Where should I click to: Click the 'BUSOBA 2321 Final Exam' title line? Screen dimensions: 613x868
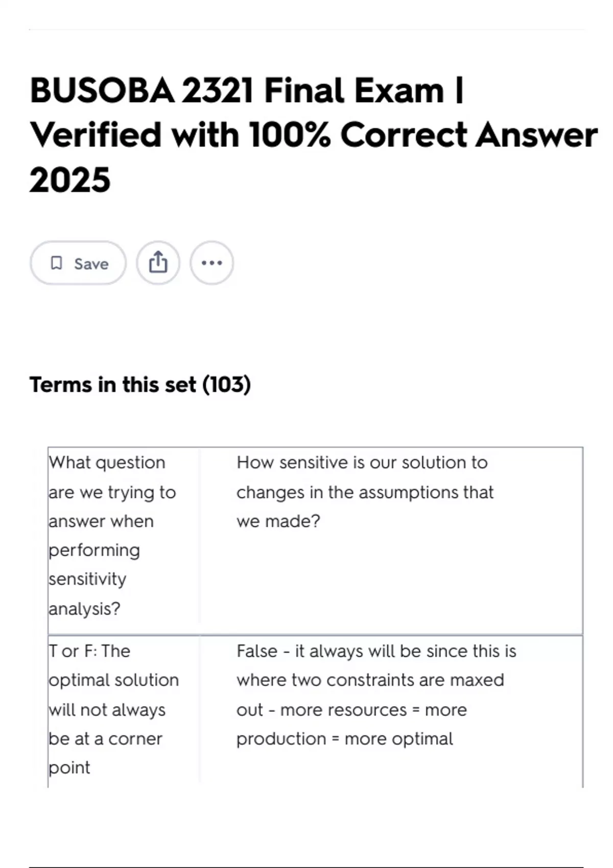tap(247, 91)
